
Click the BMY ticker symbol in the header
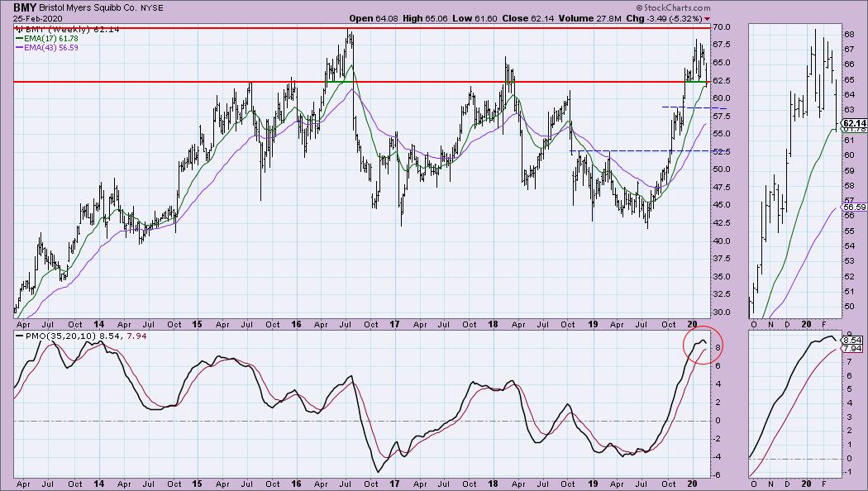tap(25, 7)
